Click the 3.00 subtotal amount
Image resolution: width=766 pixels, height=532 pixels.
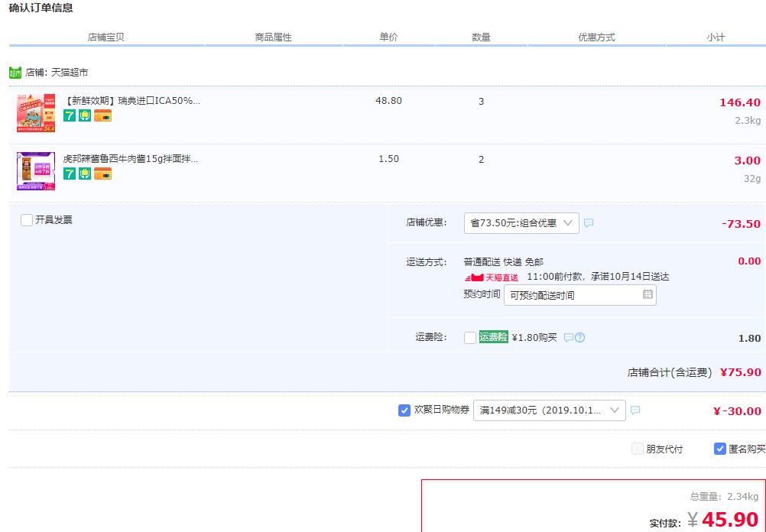[748, 161]
